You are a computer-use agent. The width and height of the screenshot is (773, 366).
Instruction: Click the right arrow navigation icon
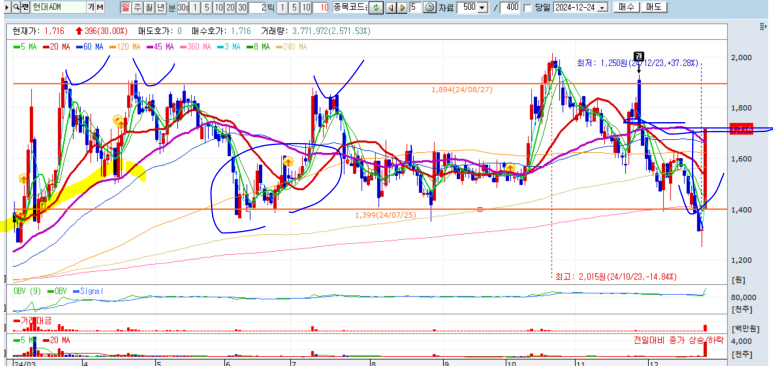[402, 8]
